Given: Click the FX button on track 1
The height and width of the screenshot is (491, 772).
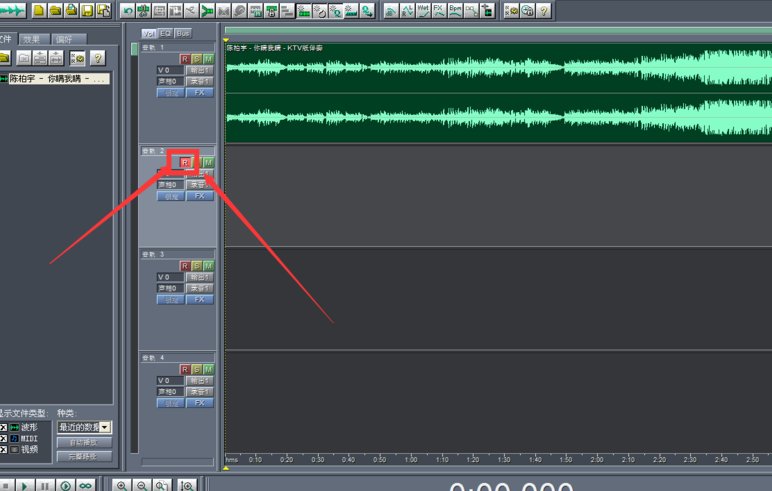Looking at the screenshot, I should 200,93.
